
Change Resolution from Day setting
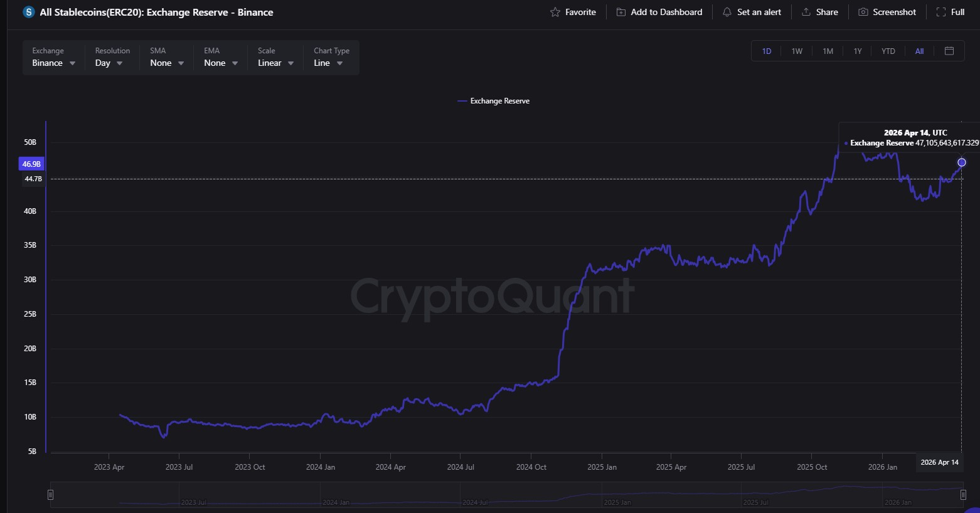[107, 63]
